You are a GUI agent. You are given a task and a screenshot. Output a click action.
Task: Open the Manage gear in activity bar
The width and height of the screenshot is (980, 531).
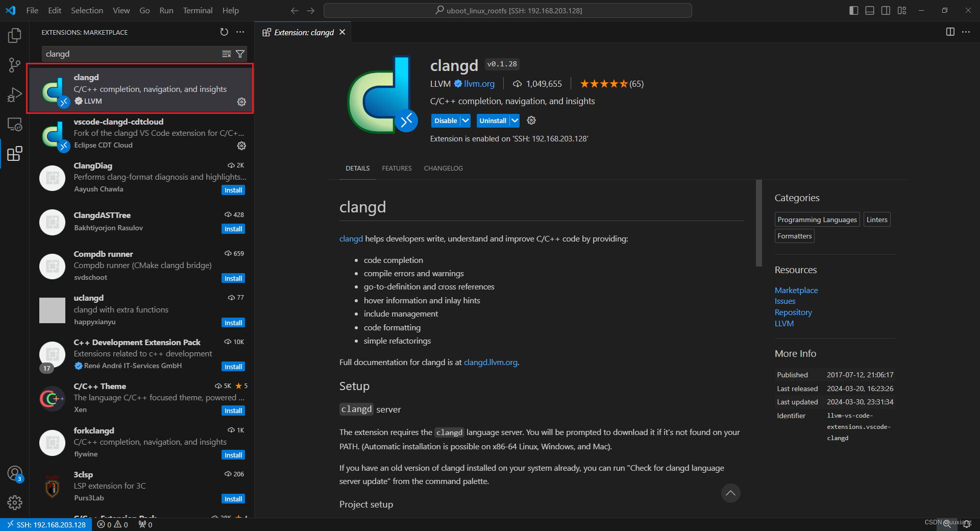click(x=15, y=503)
